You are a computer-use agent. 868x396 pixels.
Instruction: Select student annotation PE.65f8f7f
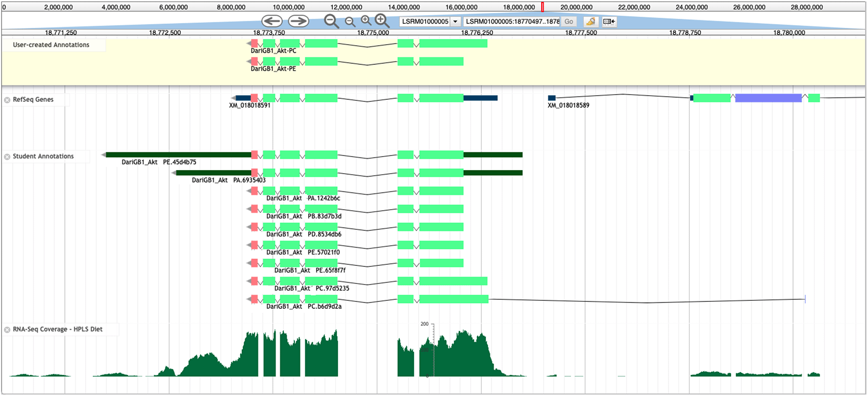[x=310, y=270]
